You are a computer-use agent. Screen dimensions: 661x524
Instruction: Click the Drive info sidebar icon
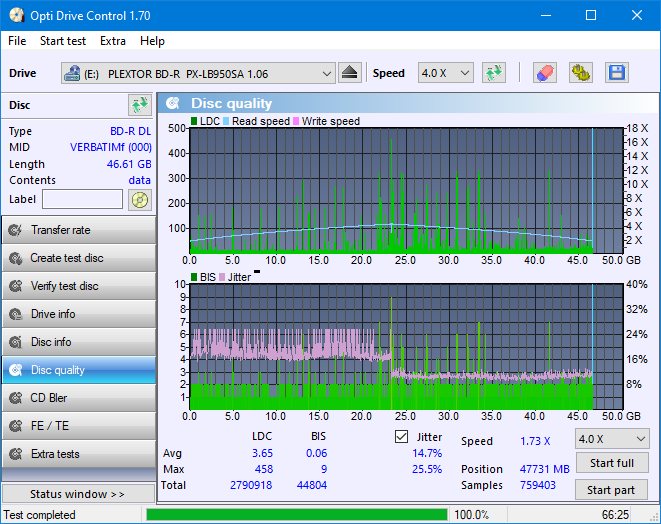coord(16,314)
